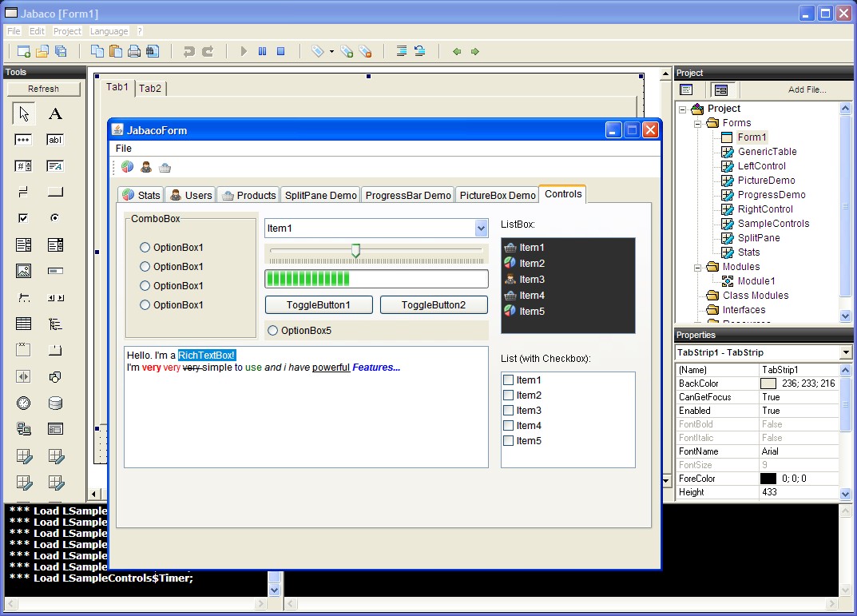Click the Undo toolbar icon

(x=189, y=51)
